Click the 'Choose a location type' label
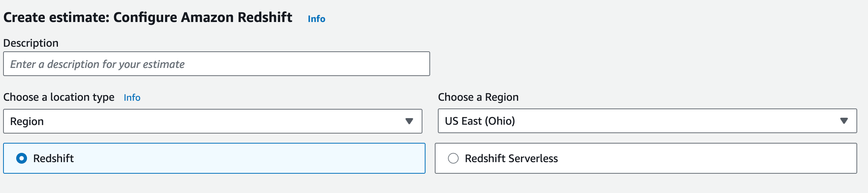The image size is (868, 193). (59, 97)
